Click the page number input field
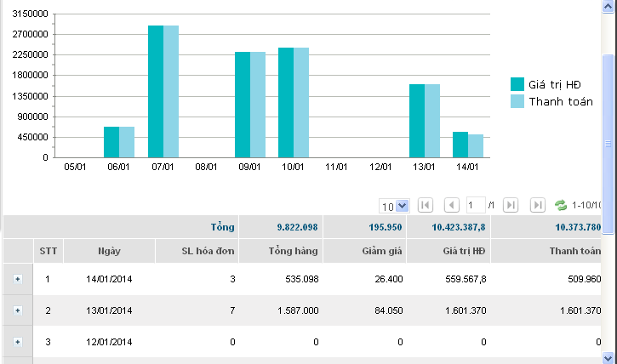 pyautogui.click(x=476, y=205)
